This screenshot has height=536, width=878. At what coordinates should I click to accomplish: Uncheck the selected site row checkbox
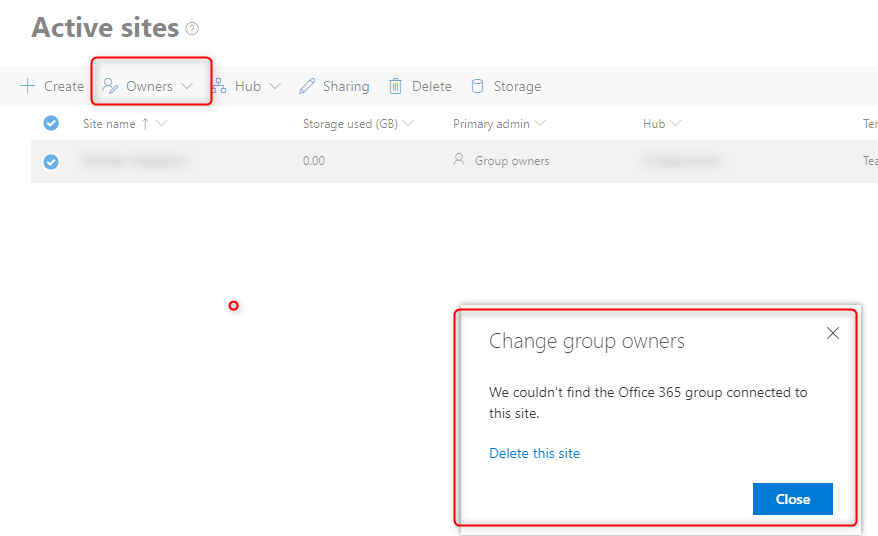[x=51, y=162]
